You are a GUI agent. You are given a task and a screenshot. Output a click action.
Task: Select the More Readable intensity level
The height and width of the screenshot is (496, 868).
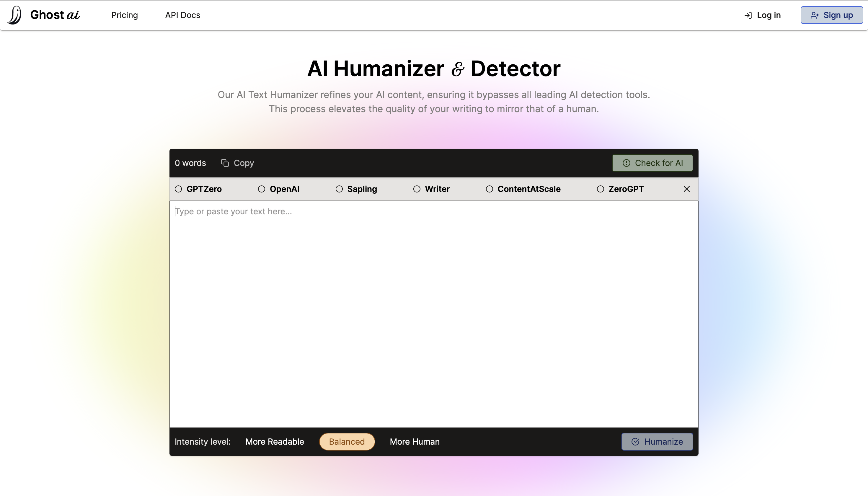(x=275, y=442)
